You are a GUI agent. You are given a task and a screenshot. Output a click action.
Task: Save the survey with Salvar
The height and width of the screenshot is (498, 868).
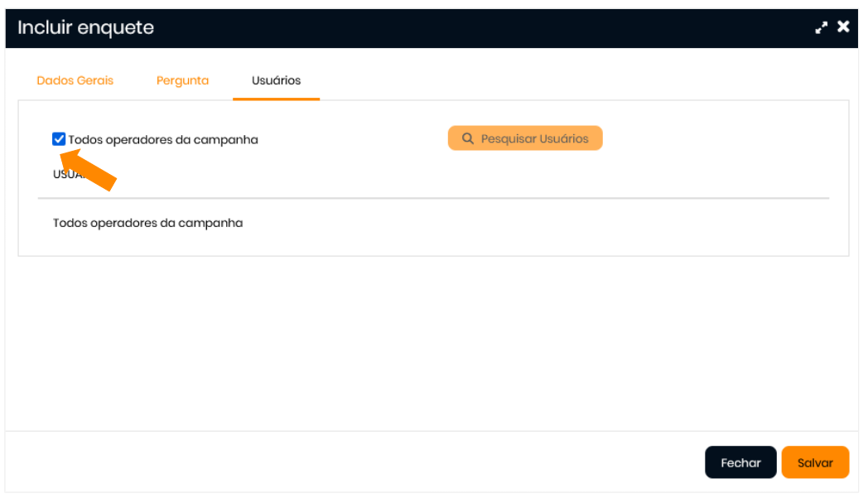point(815,462)
